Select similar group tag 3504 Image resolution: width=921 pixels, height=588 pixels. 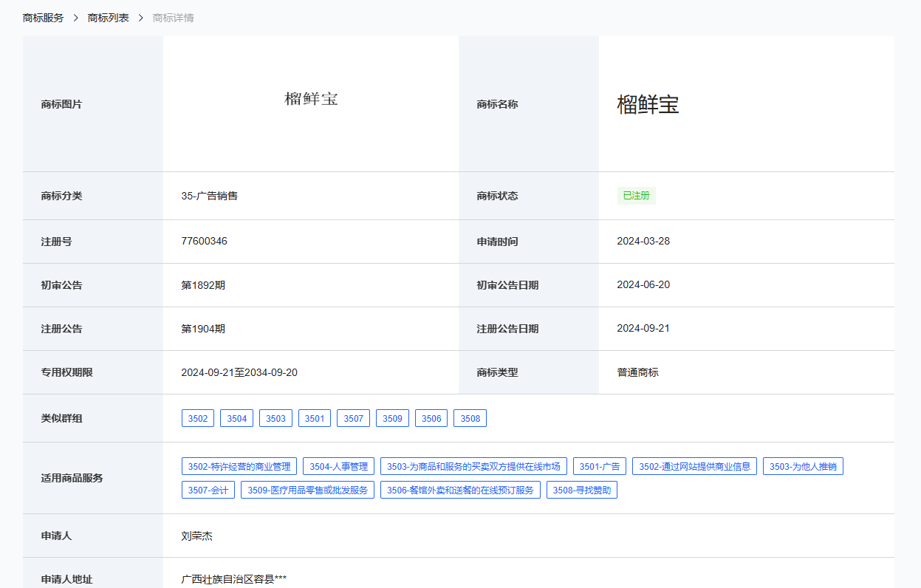(x=237, y=419)
